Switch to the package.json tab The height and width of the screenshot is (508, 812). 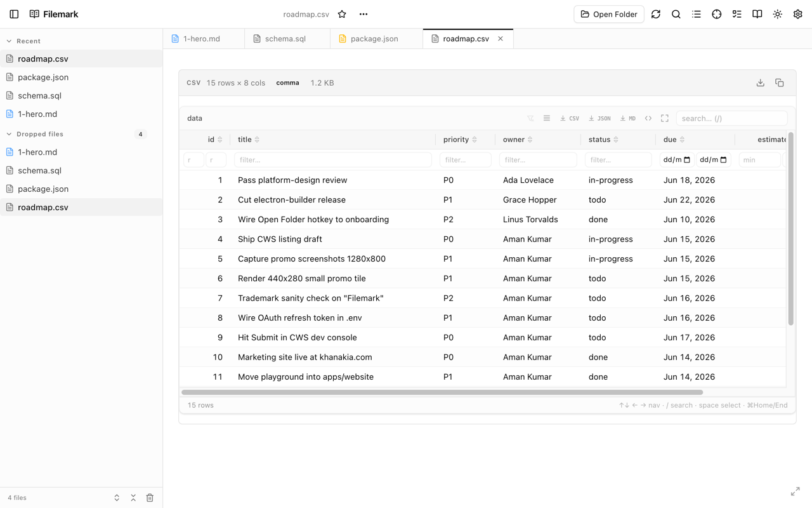(376, 39)
